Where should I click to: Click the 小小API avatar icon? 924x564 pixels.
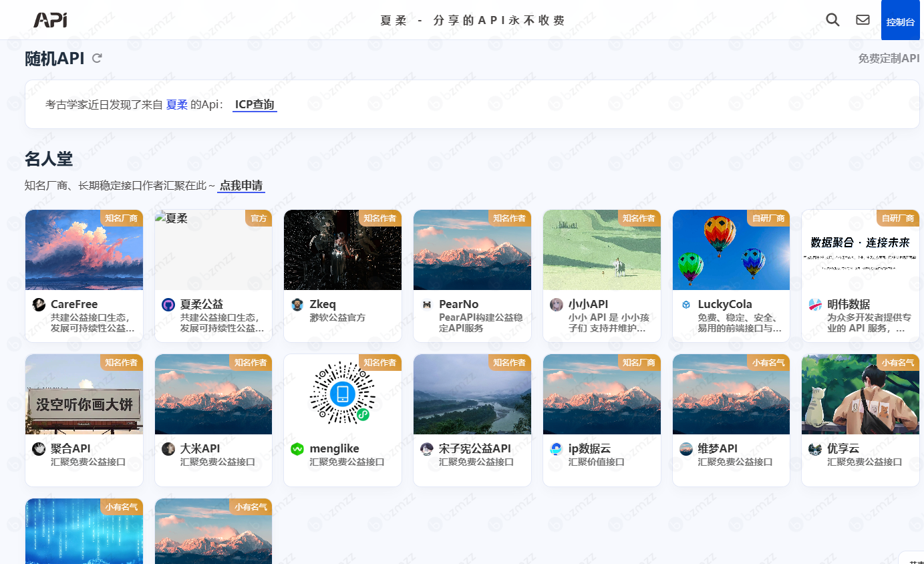pyautogui.click(x=557, y=305)
